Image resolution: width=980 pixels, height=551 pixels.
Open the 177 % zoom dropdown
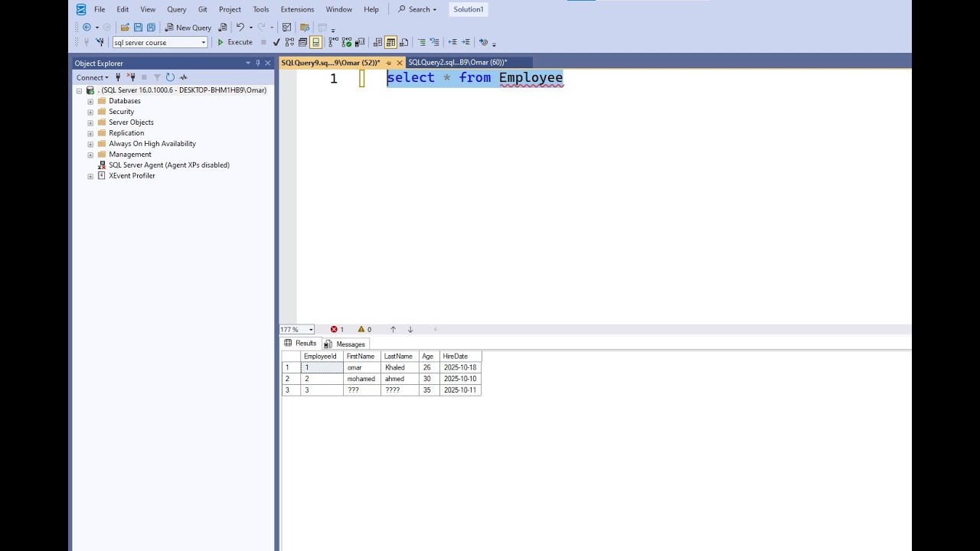311,330
